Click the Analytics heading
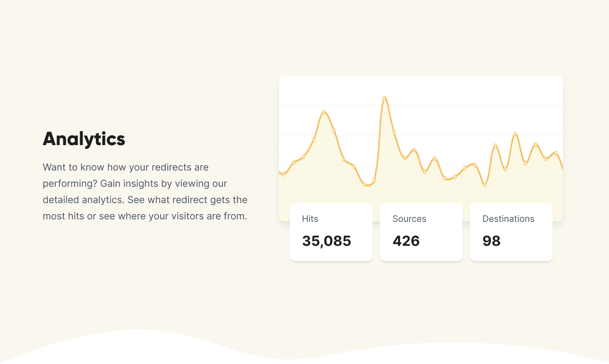 [x=84, y=139]
